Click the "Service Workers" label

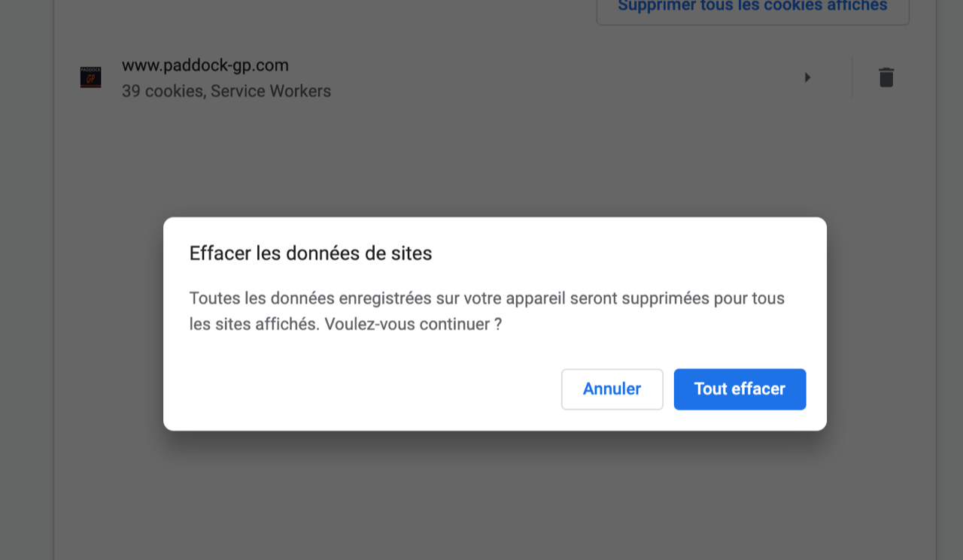click(271, 92)
